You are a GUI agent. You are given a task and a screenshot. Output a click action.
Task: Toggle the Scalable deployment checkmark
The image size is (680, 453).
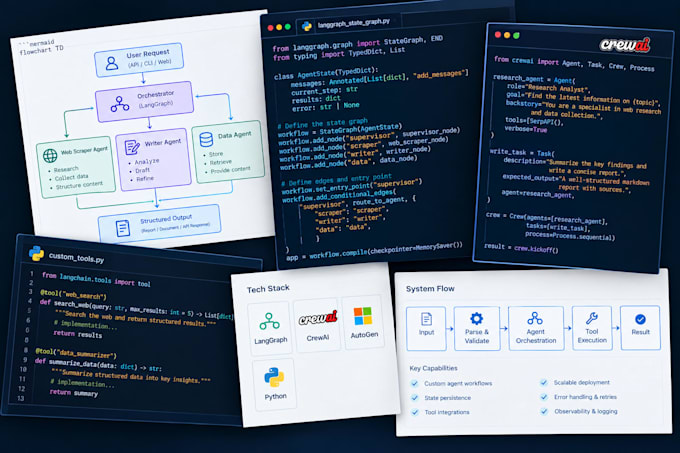tap(543, 382)
